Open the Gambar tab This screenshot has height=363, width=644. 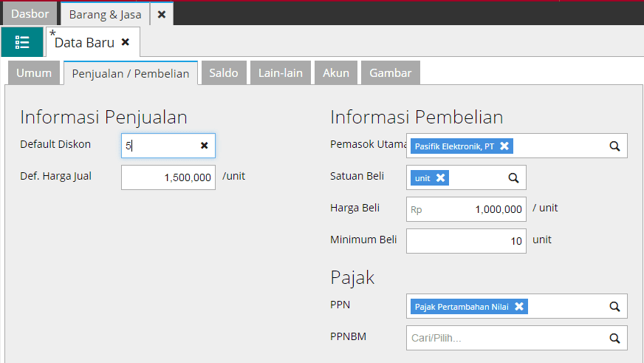click(x=390, y=72)
